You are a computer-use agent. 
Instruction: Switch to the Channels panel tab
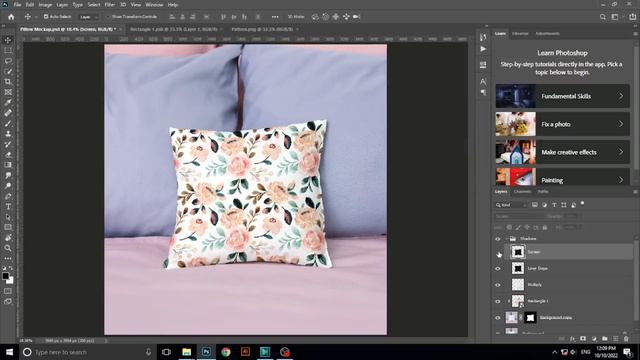coord(522,191)
